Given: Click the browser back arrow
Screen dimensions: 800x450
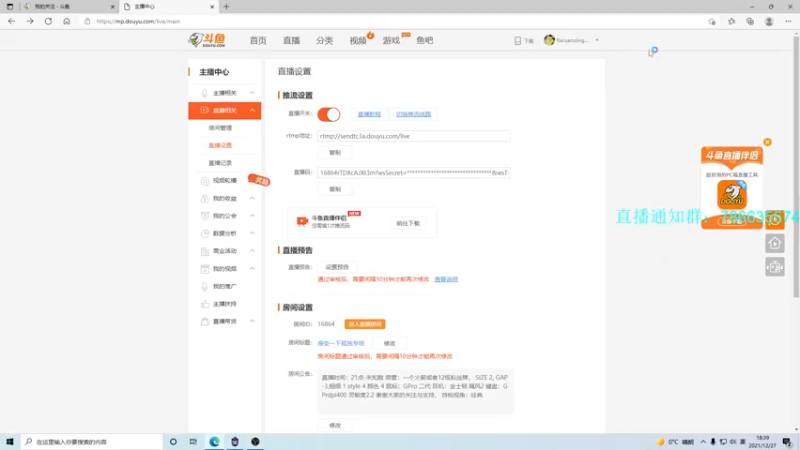Looking at the screenshot, I should click(11, 21).
